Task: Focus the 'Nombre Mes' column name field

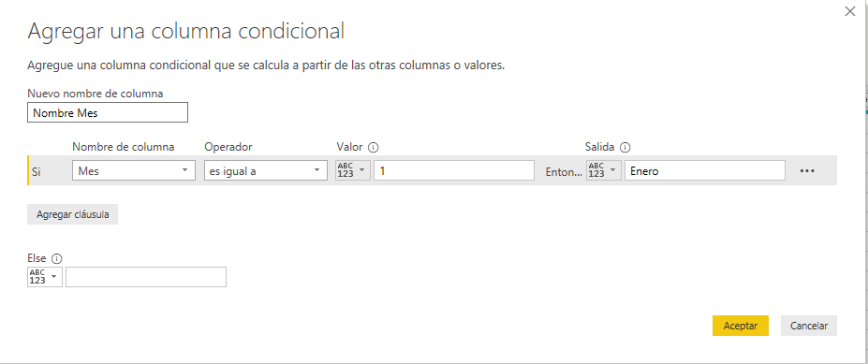Action: point(108,112)
